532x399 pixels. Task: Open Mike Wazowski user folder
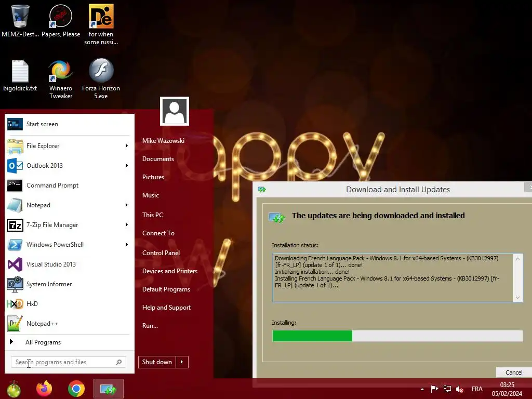click(163, 140)
